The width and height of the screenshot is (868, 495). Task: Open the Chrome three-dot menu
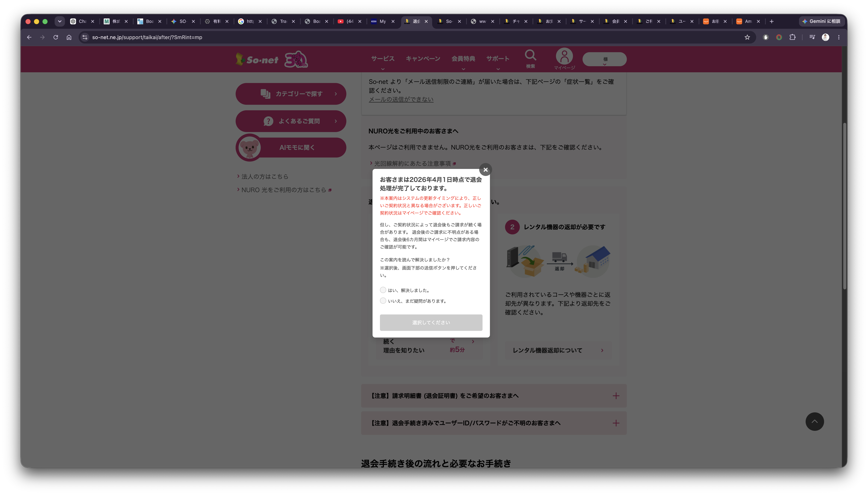pyautogui.click(x=839, y=37)
